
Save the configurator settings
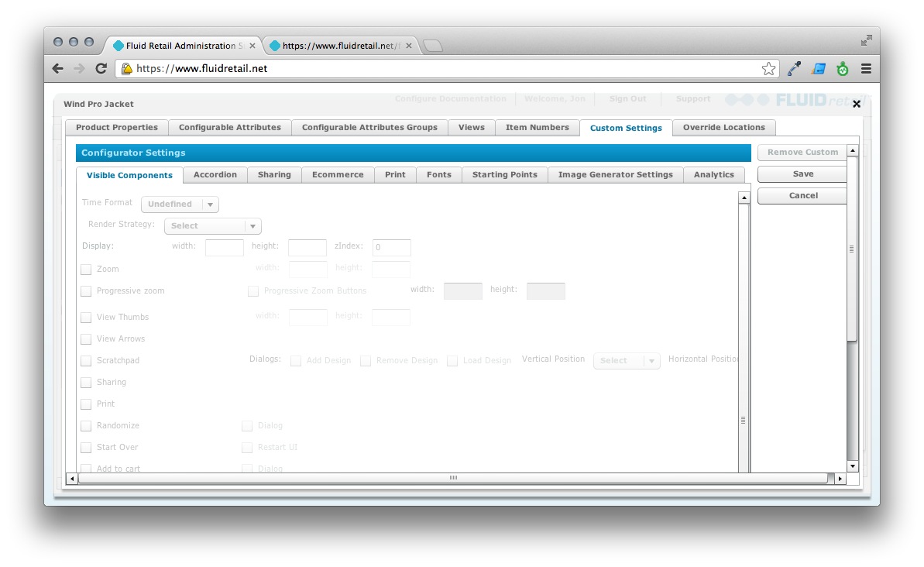[802, 174]
